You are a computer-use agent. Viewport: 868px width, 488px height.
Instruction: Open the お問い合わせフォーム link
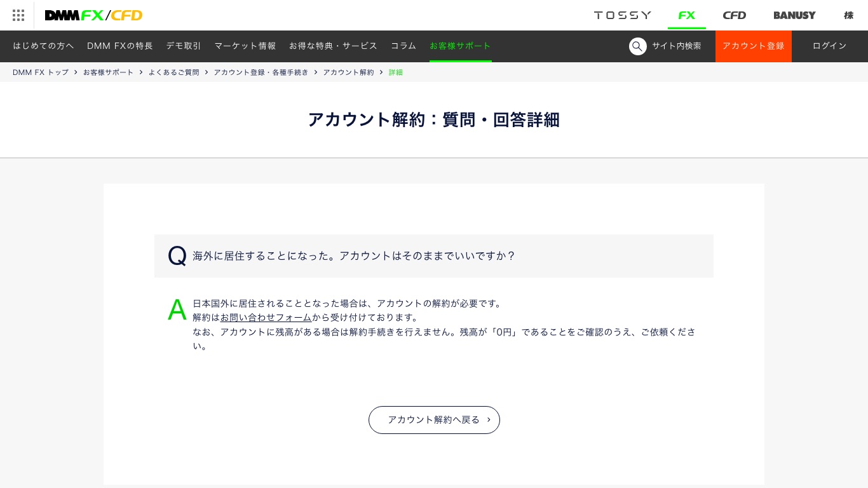(266, 318)
